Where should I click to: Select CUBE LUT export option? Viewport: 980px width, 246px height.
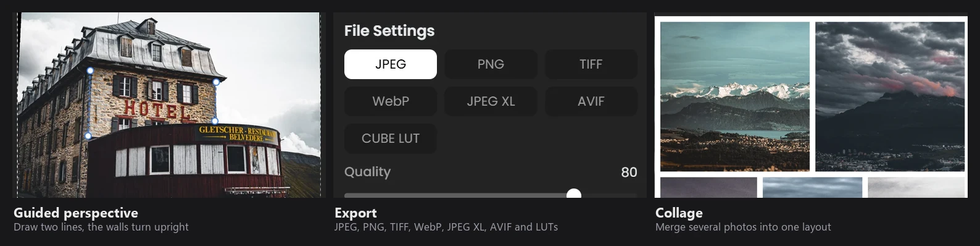pos(390,138)
